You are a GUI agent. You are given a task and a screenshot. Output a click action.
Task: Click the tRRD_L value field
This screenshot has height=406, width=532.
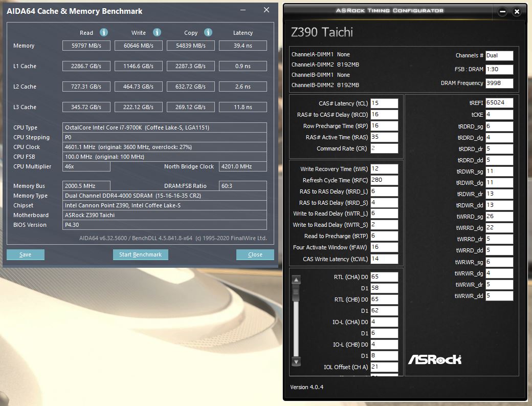click(384, 191)
